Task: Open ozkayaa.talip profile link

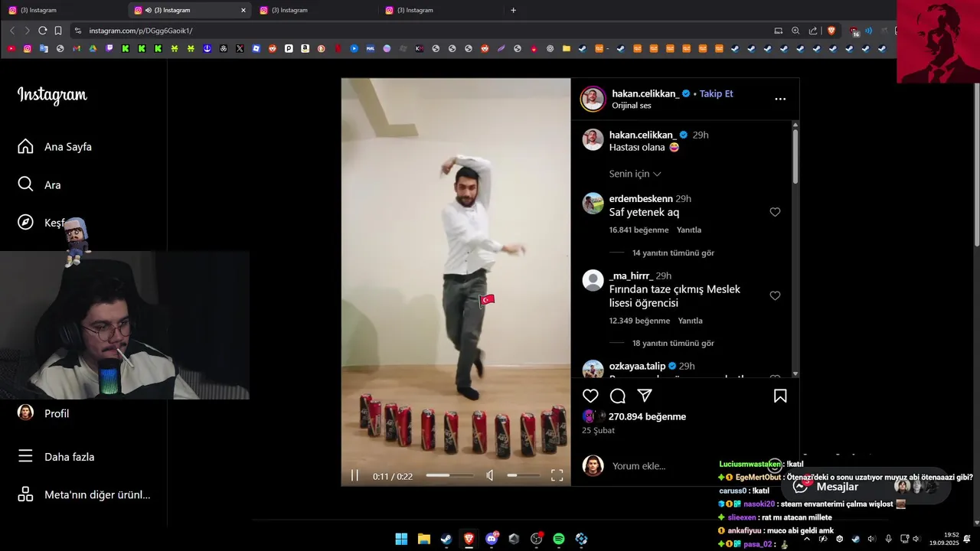Action: click(637, 366)
